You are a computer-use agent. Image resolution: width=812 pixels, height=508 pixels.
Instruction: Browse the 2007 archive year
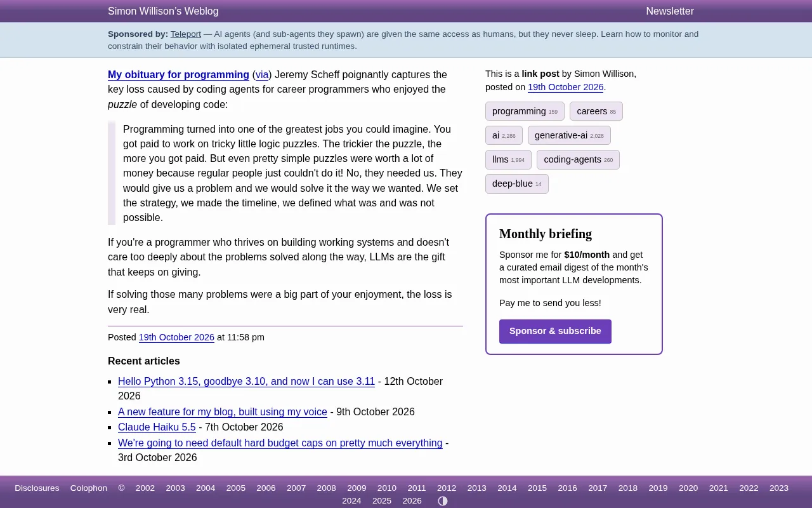(296, 488)
